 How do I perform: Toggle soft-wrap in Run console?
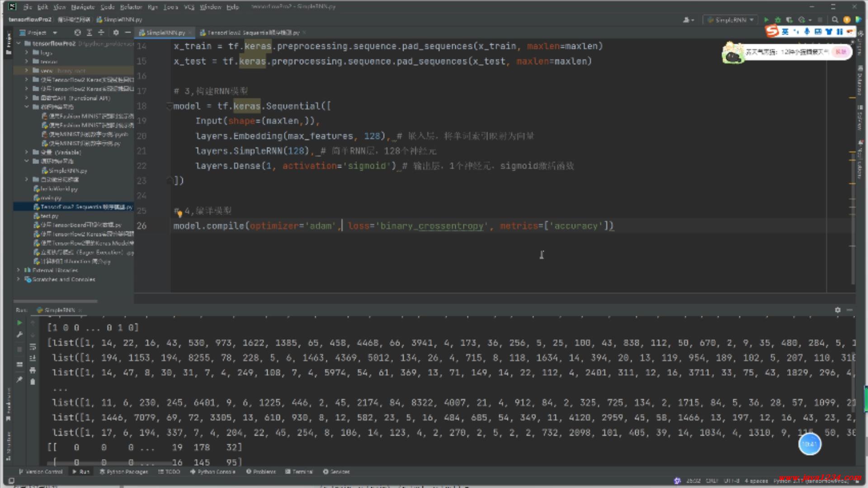tap(33, 347)
